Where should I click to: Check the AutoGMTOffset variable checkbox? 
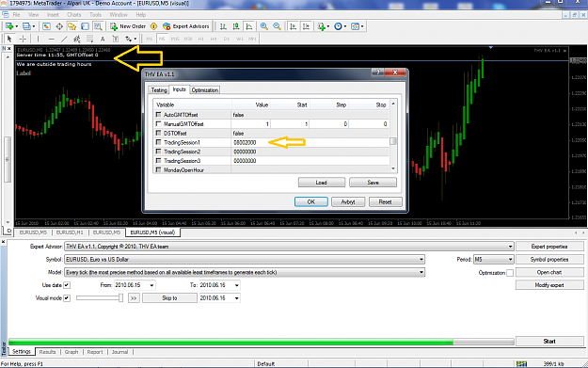pyautogui.click(x=158, y=115)
